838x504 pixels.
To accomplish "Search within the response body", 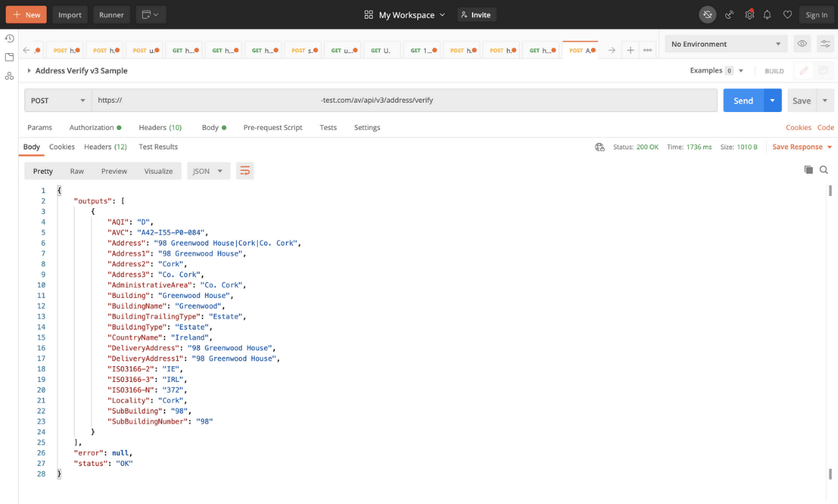I will tap(824, 170).
